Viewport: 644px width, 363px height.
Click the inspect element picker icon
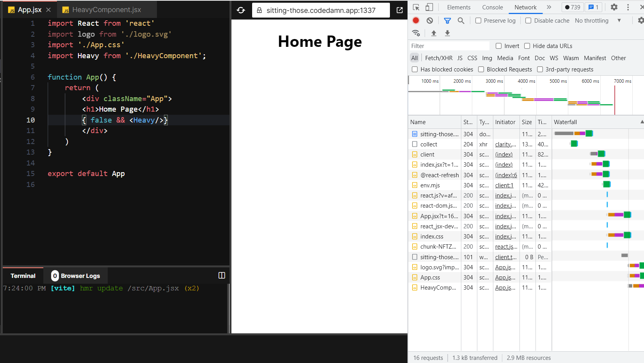pos(416,7)
